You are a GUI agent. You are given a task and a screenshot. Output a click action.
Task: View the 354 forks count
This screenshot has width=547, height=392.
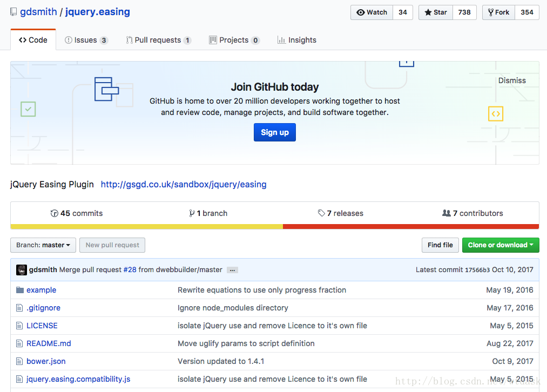[x=527, y=12]
